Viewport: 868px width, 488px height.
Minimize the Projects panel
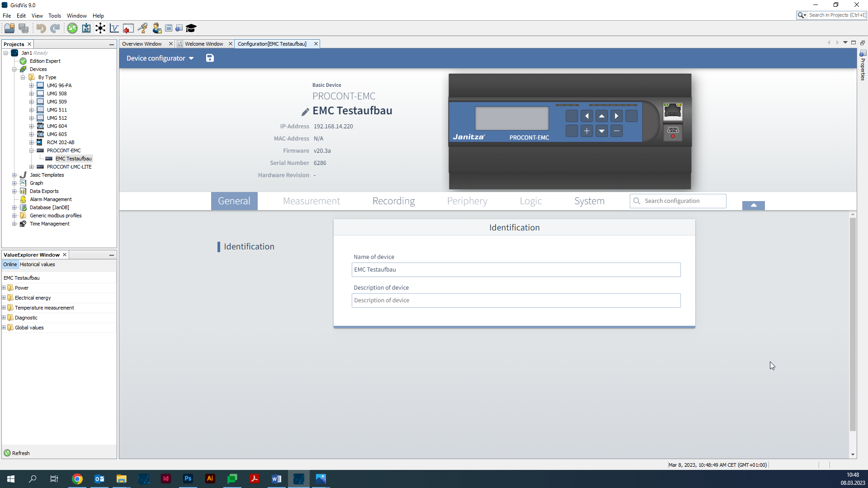coord(111,44)
